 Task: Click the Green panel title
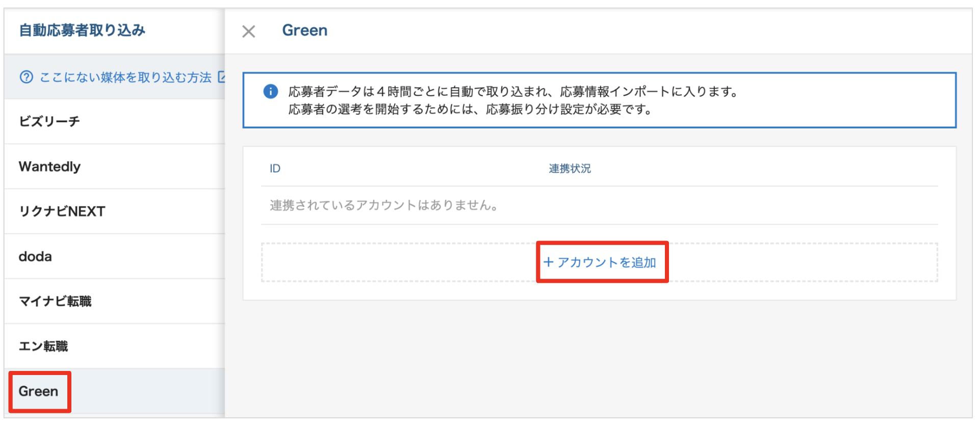(x=305, y=31)
